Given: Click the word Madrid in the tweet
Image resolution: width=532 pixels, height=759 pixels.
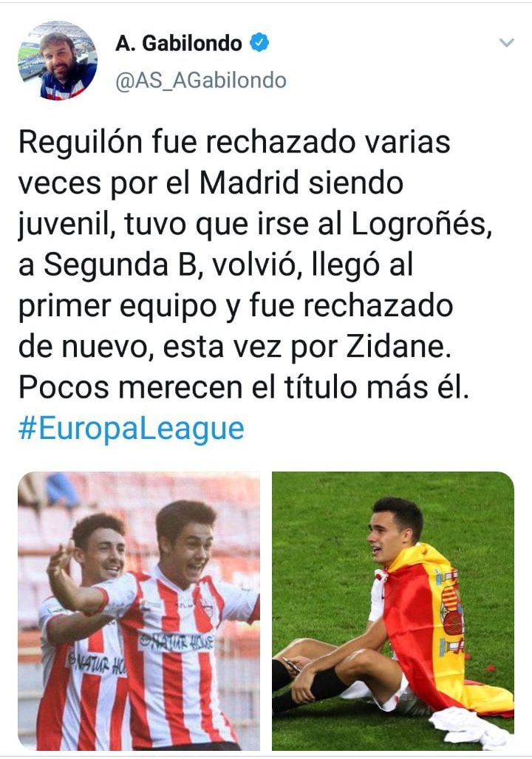Looking at the screenshot, I should click(x=249, y=184).
